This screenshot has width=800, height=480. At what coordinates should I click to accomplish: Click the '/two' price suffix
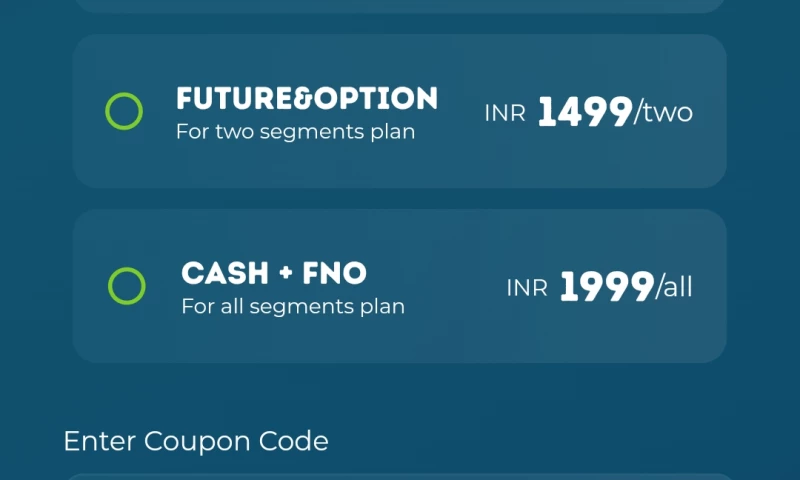(x=664, y=113)
